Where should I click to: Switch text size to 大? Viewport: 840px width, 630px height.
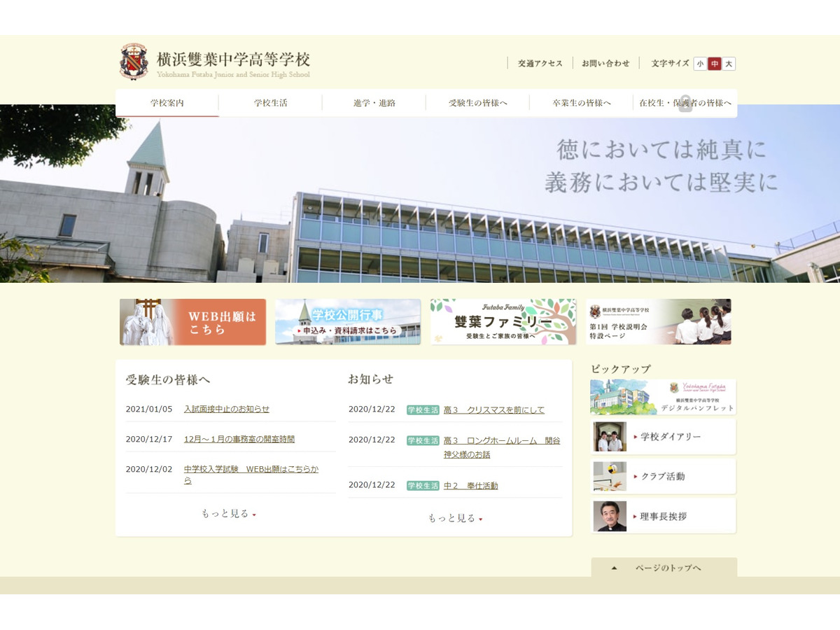coord(729,64)
